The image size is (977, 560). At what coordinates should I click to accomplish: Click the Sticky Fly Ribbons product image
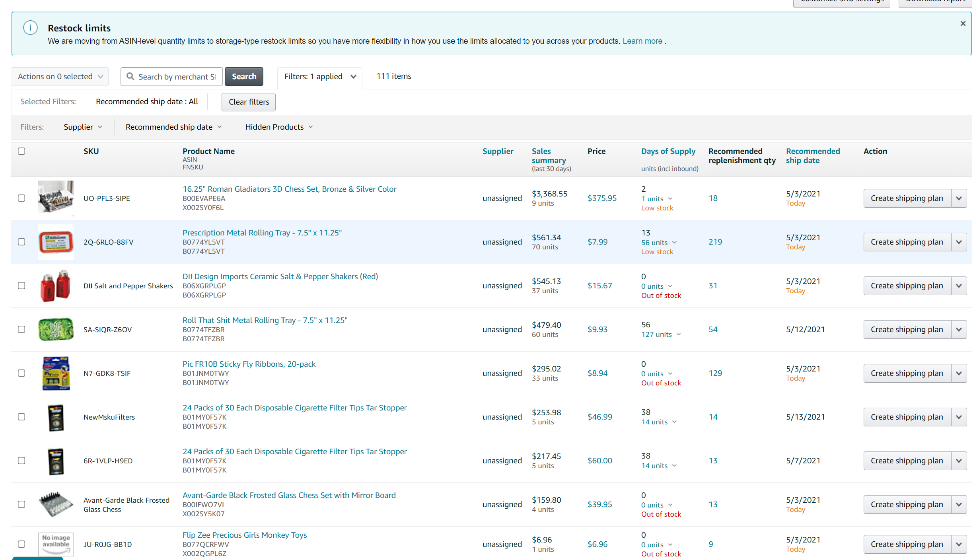56,373
